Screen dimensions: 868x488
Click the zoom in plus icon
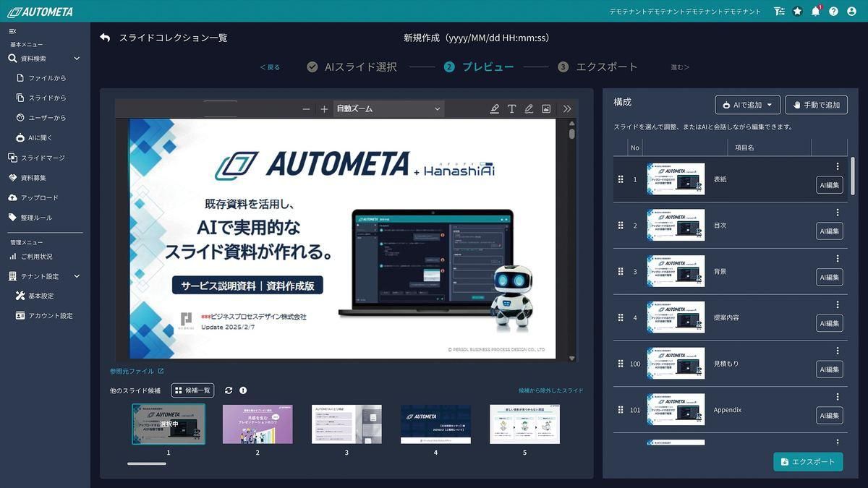tap(324, 108)
